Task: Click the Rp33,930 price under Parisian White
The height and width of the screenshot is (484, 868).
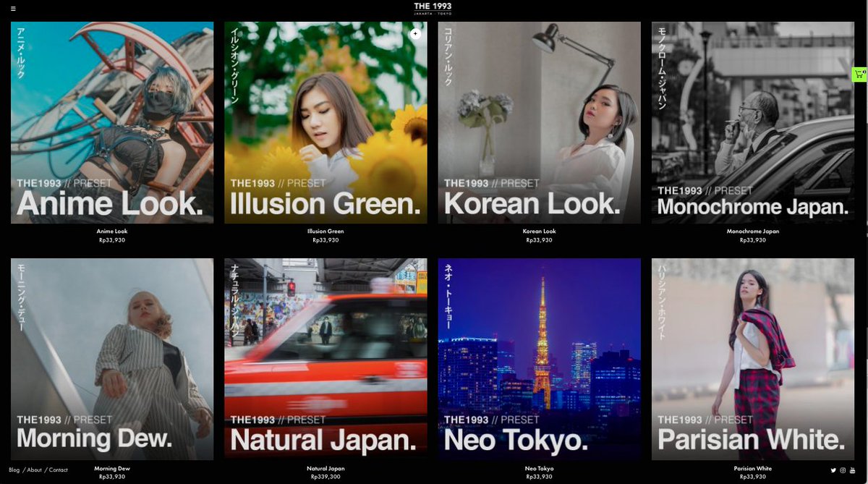Action: 753,477
